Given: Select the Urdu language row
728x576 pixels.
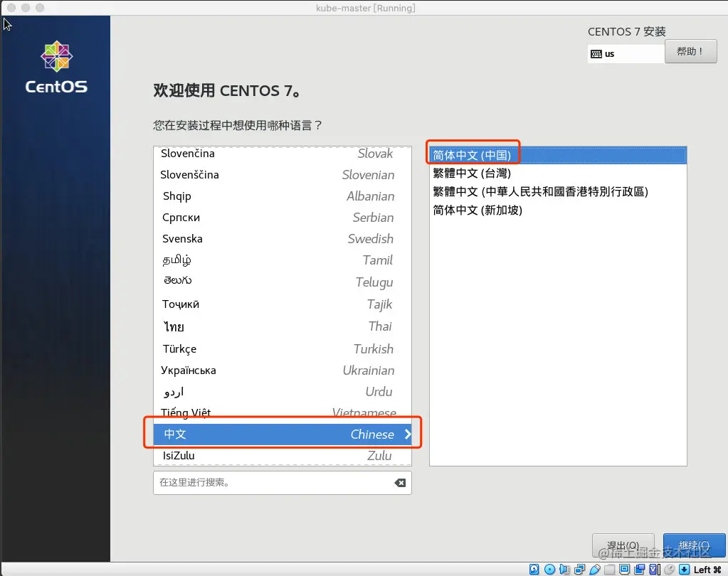Looking at the screenshot, I should [283, 391].
